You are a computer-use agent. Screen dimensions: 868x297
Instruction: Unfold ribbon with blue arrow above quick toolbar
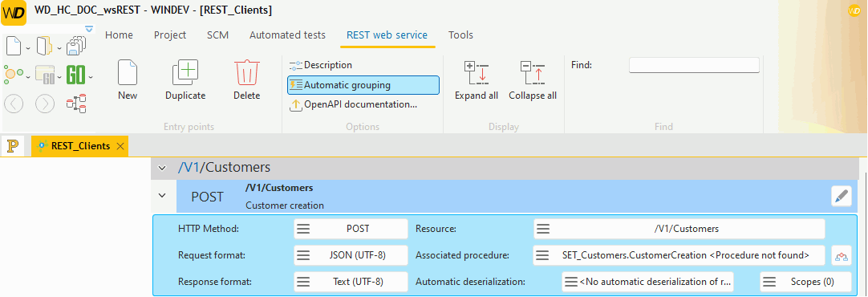[x=89, y=29]
